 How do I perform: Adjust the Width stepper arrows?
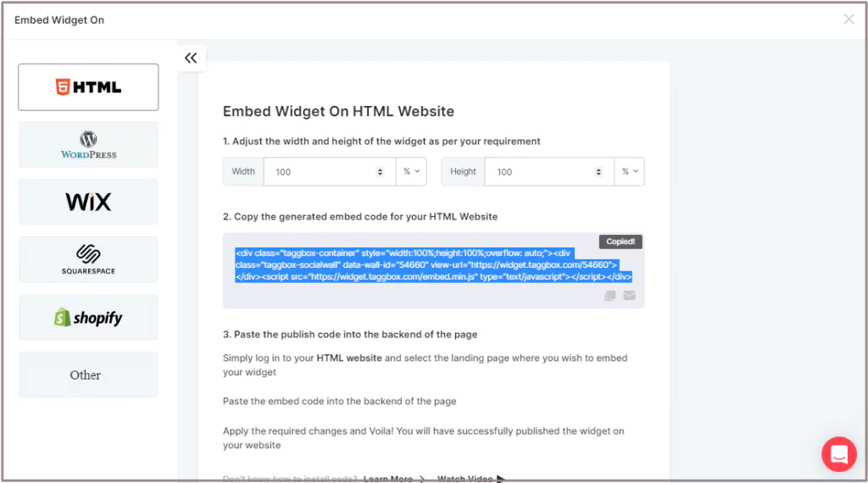[380, 171]
